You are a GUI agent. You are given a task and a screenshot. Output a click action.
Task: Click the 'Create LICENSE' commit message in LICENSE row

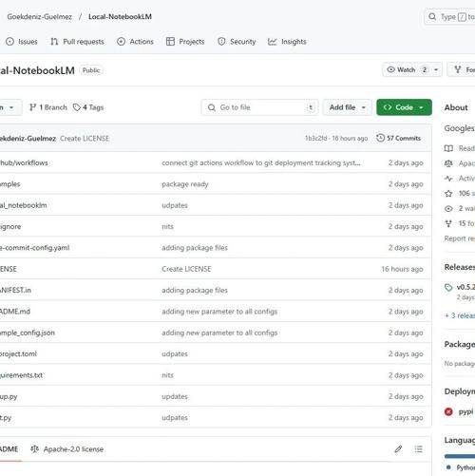click(x=186, y=269)
